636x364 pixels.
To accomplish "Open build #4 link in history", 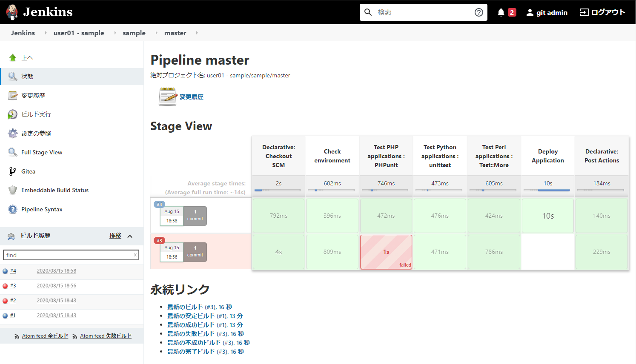I will point(13,271).
